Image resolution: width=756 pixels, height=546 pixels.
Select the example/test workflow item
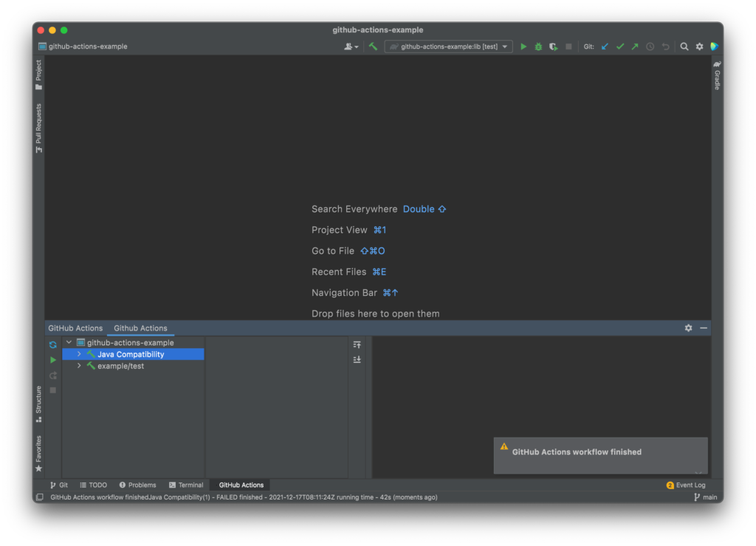pyautogui.click(x=120, y=366)
